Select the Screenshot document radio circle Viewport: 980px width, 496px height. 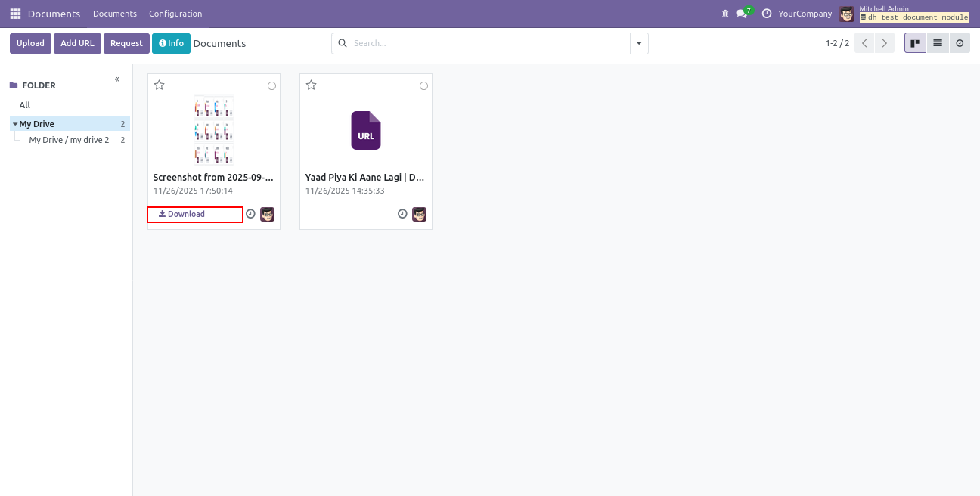point(271,86)
